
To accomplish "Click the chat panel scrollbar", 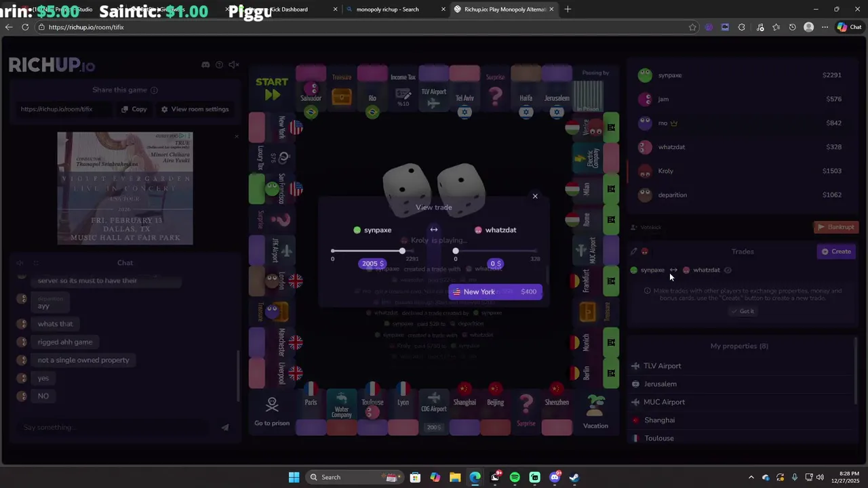I will coord(238,376).
